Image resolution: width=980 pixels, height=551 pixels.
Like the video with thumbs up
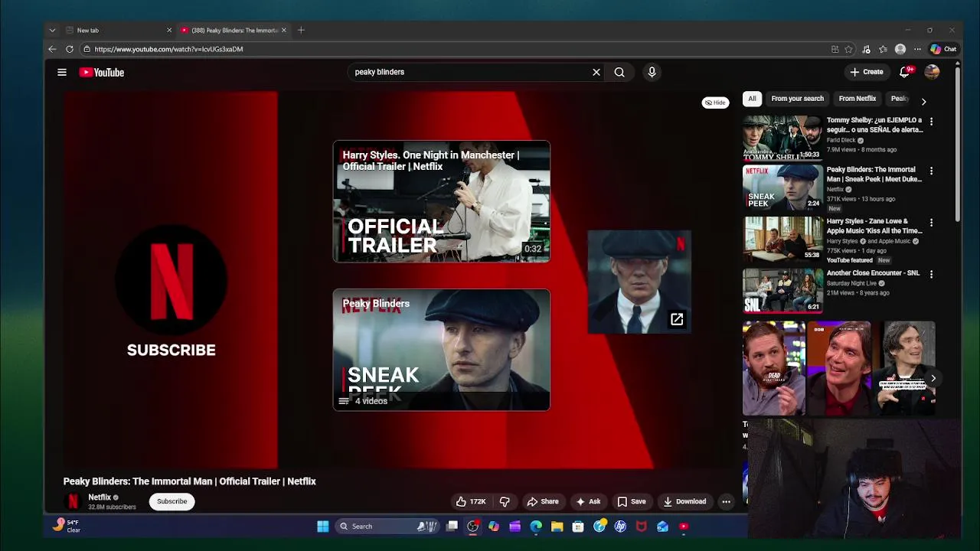(x=471, y=501)
